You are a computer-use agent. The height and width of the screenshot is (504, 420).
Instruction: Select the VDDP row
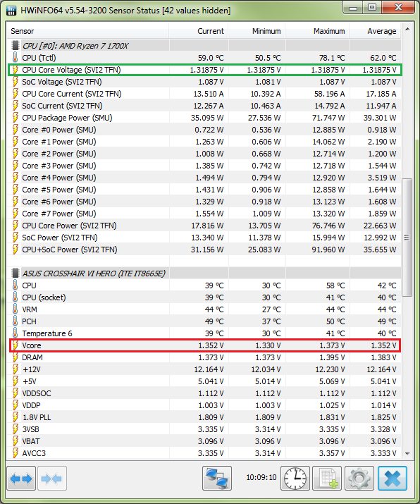pyautogui.click(x=204, y=405)
